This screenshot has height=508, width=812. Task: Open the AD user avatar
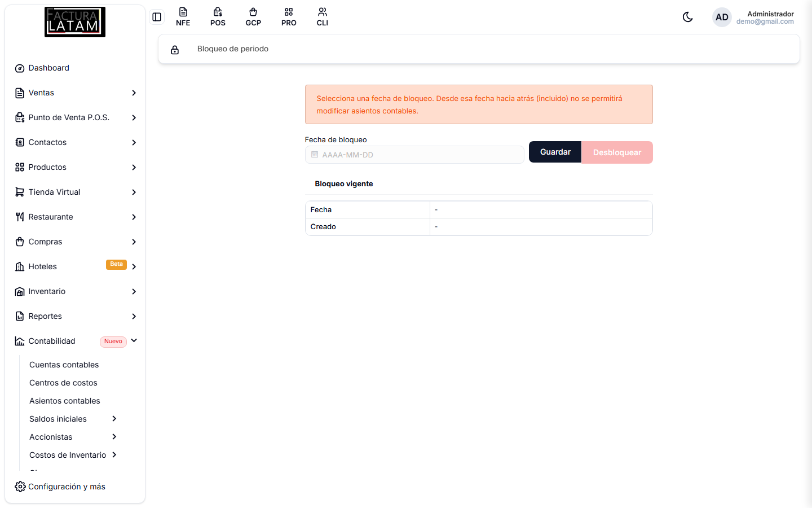coord(722,17)
